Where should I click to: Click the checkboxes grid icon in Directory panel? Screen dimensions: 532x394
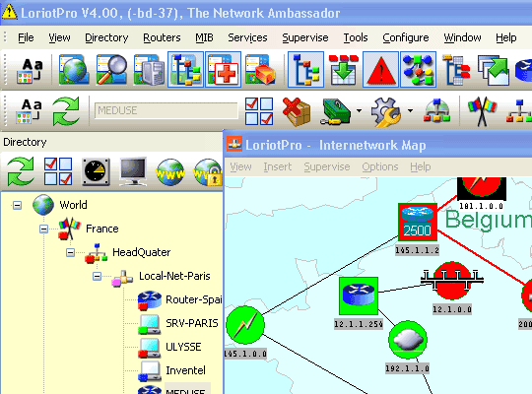point(58,171)
